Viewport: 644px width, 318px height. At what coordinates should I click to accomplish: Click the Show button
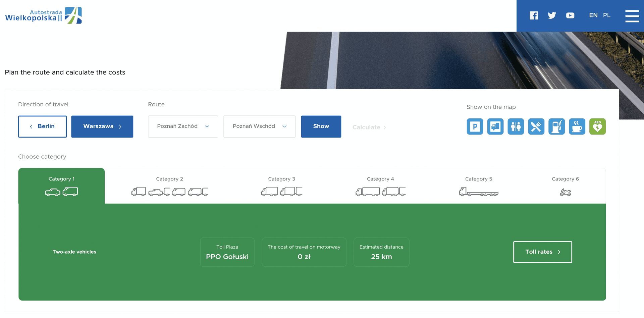click(321, 126)
